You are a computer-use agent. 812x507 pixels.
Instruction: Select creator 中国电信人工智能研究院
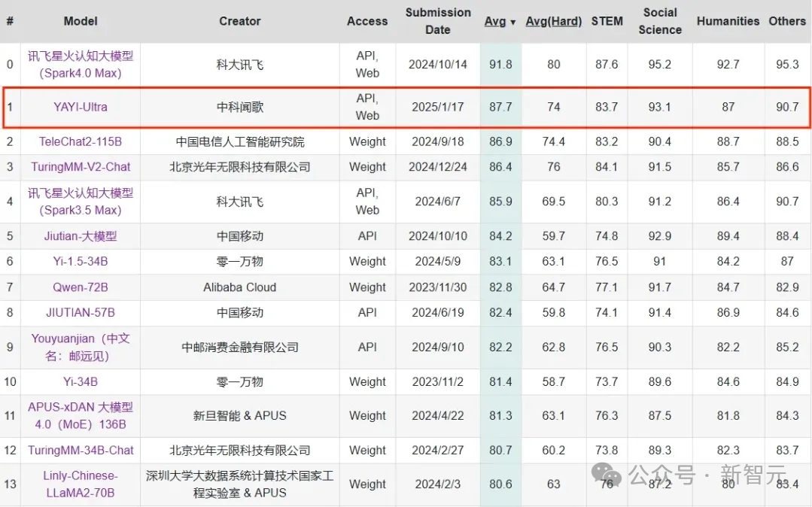(240, 141)
